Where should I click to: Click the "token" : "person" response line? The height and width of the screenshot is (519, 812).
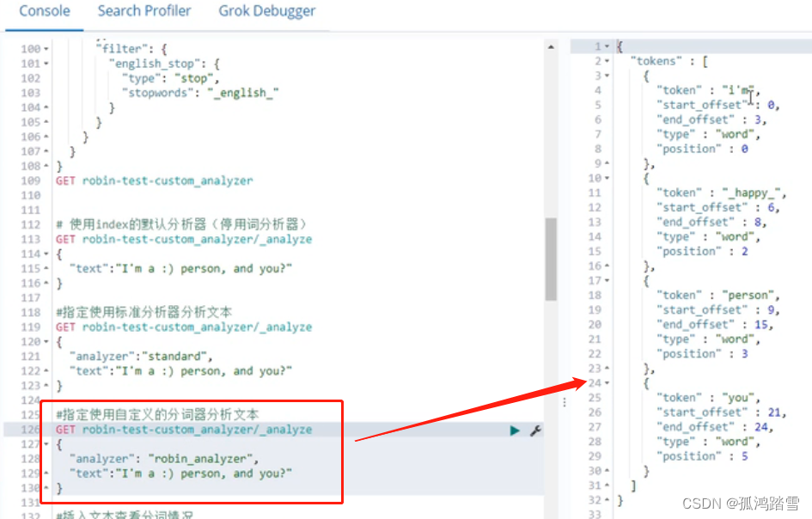(718, 296)
